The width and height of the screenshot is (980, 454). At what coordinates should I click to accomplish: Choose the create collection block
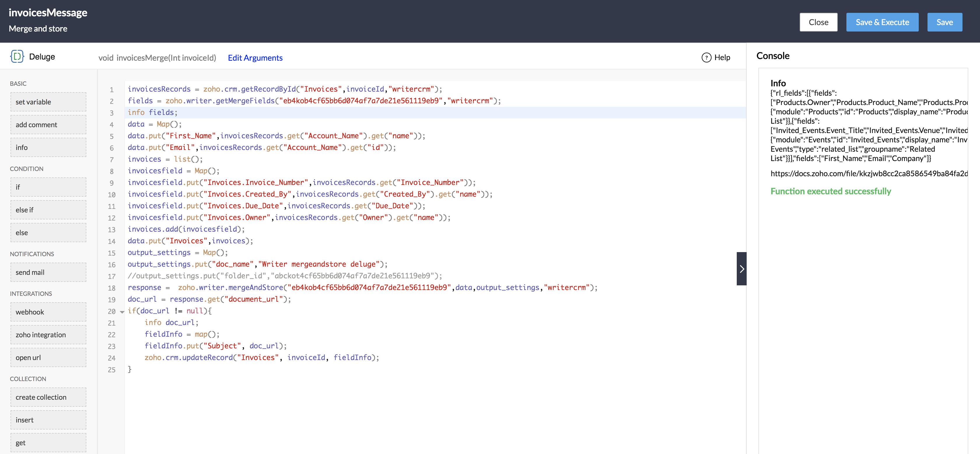click(48, 397)
